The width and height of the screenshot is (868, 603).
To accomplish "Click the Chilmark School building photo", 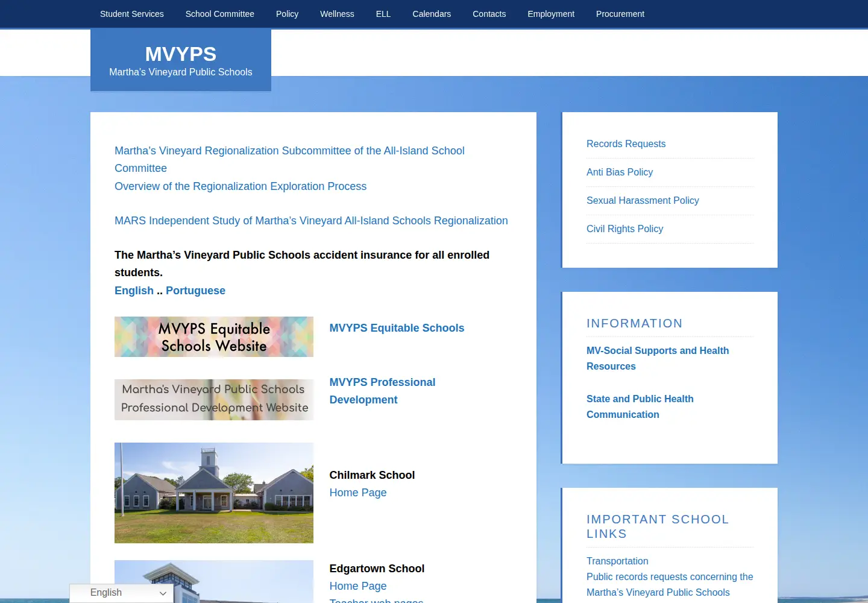I will coord(214,493).
